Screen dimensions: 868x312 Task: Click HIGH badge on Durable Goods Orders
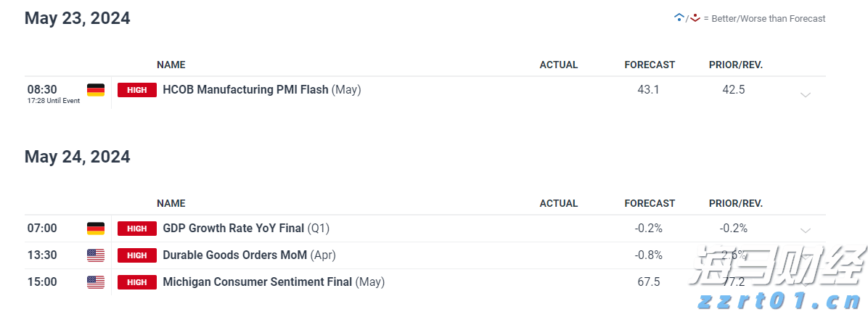click(137, 255)
